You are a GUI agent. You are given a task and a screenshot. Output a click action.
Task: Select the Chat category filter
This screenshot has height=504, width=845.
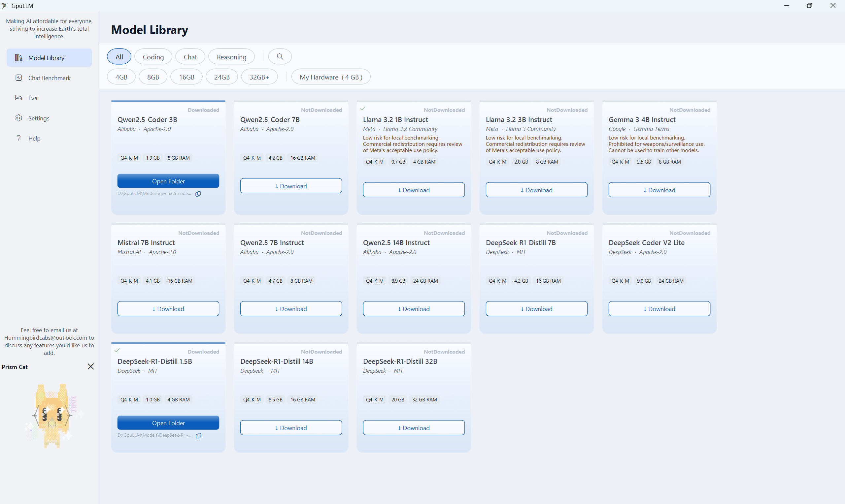[x=190, y=57]
